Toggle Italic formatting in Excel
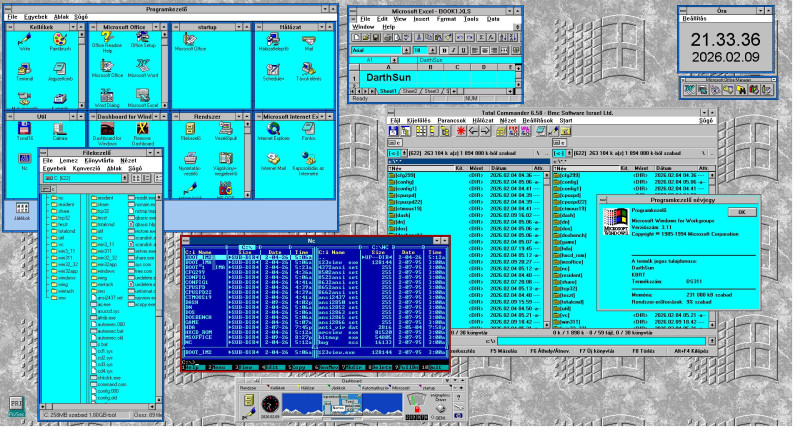This screenshot has width=800, height=434. [x=454, y=50]
